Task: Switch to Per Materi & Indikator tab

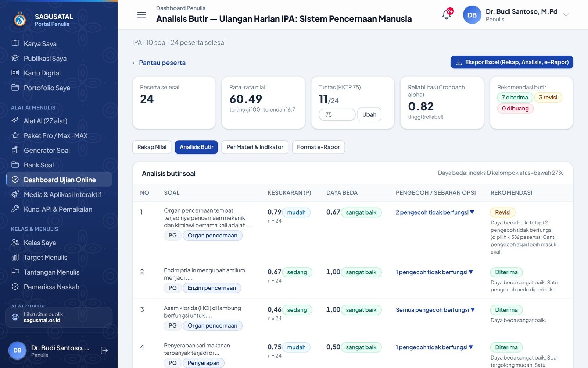Action: click(x=255, y=147)
